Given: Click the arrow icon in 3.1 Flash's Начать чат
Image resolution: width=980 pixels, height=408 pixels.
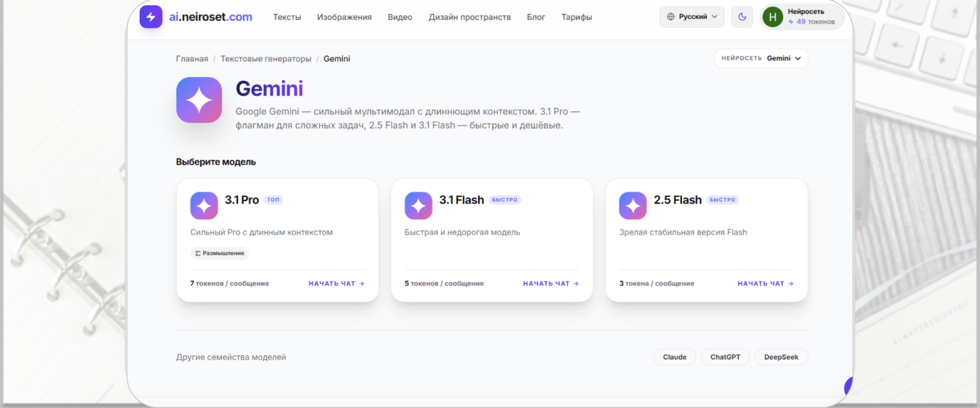Looking at the screenshot, I should pyautogui.click(x=576, y=284).
